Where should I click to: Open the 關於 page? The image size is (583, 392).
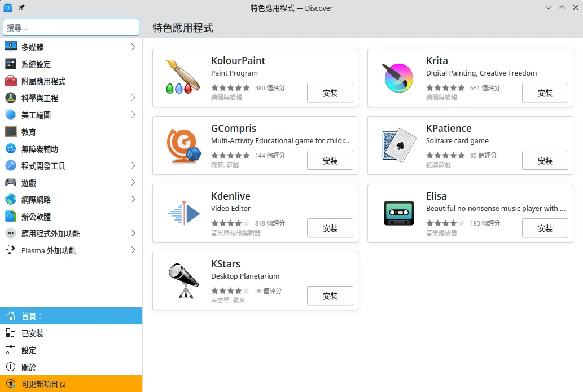pos(71,367)
